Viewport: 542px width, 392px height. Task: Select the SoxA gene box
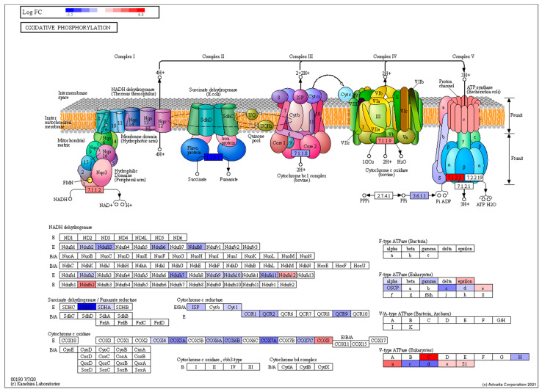pyautogui.click(x=141, y=369)
